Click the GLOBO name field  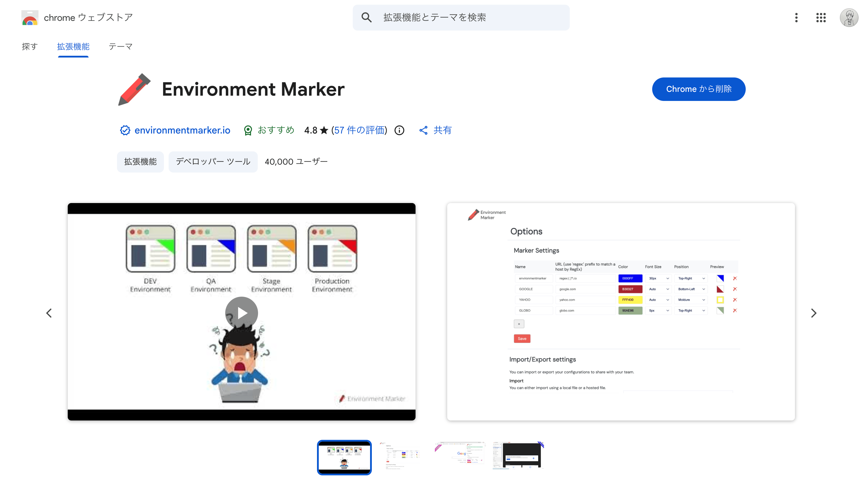tap(533, 310)
